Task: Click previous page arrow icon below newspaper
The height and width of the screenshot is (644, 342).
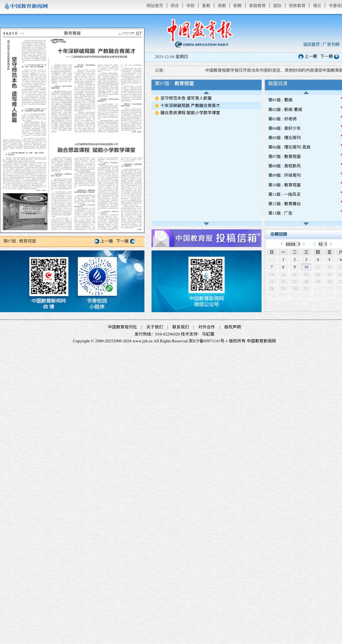Action: [x=97, y=241]
